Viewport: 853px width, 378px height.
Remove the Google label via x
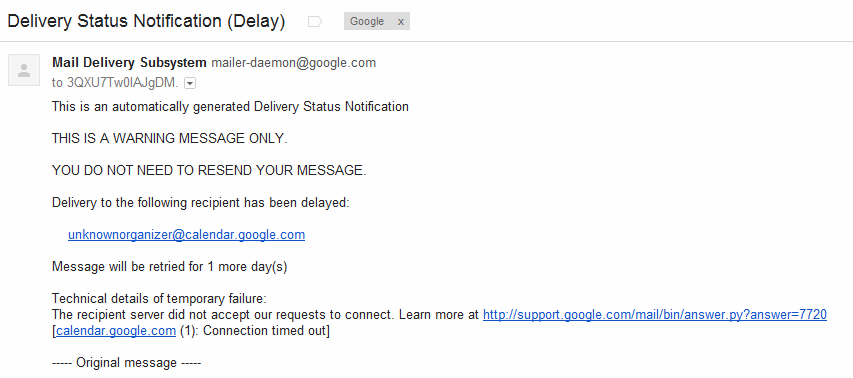pos(401,22)
